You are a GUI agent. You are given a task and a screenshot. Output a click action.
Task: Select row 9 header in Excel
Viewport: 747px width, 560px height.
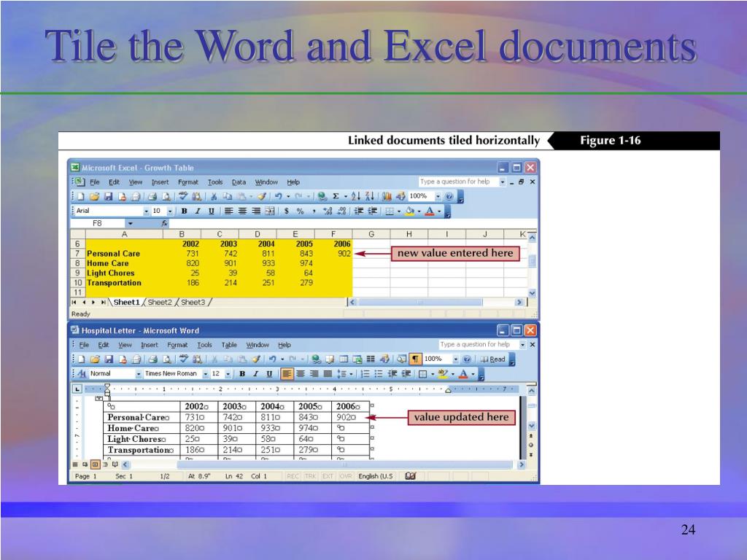[x=77, y=273]
